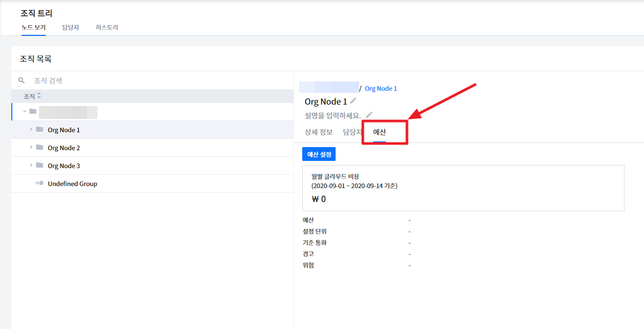Click the magnifier icon in organization search
This screenshot has width=644, height=329.
pos(22,80)
